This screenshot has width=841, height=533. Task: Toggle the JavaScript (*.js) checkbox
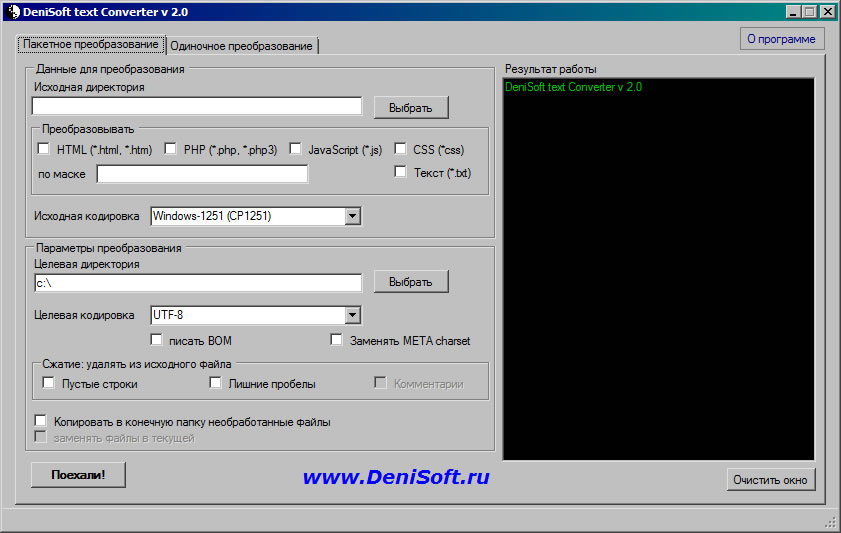tap(295, 150)
